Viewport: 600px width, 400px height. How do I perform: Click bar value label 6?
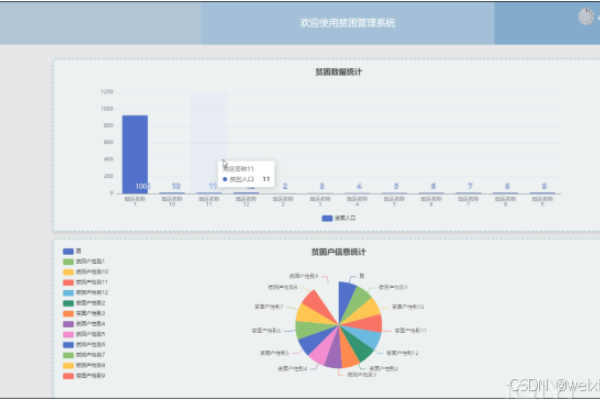coord(433,186)
